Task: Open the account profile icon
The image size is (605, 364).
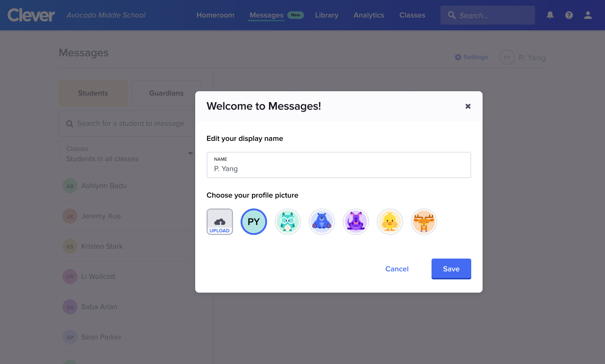Action: (x=588, y=15)
